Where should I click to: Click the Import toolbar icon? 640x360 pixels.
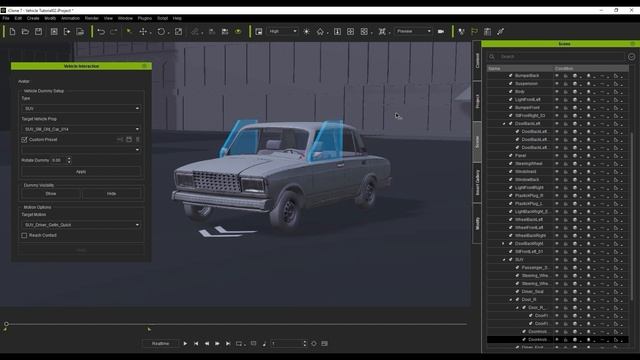tap(54, 31)
